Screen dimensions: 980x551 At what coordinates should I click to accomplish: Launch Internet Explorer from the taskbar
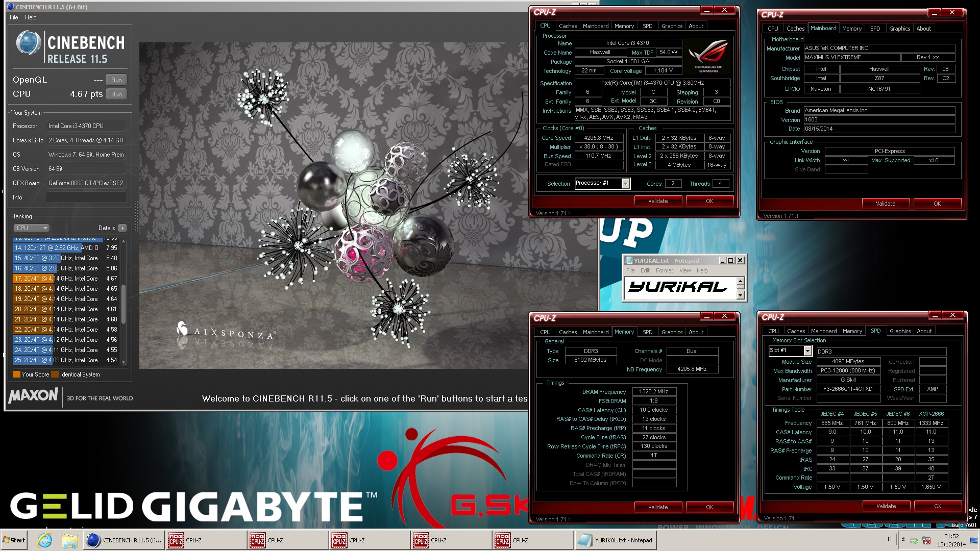pyautogui.click(x=45, y=540)
